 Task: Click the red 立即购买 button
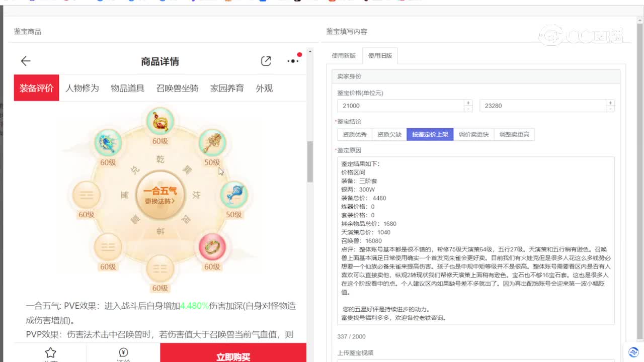pos(233,354)
